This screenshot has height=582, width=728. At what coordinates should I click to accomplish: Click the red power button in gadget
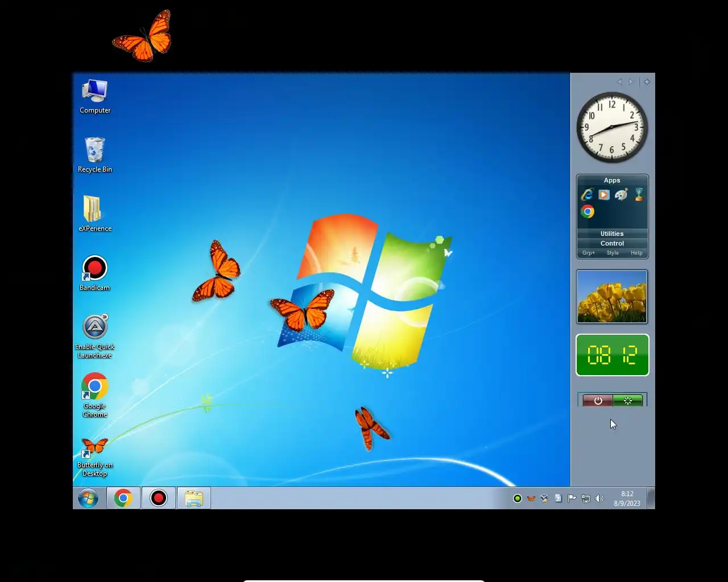(598, 401)
